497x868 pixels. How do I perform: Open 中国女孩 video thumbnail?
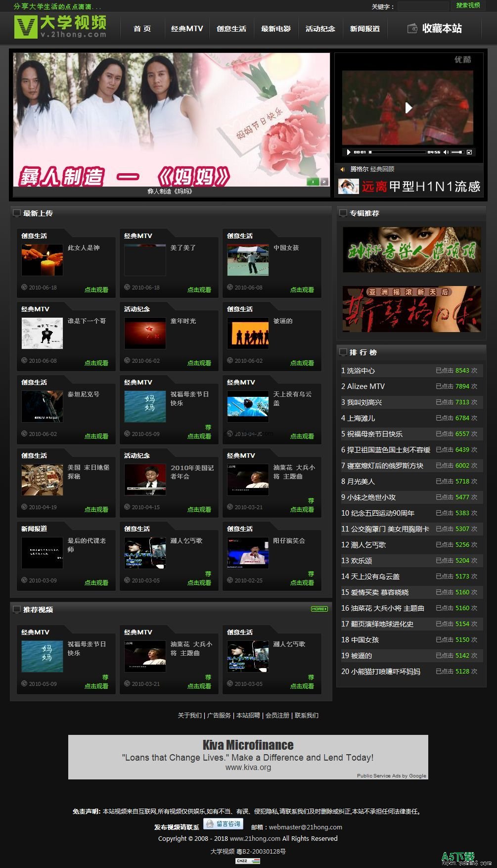[248, 260]
